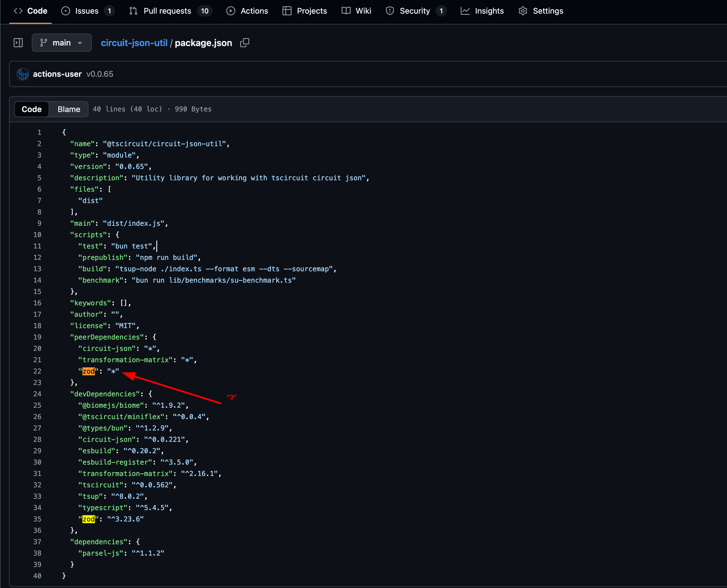Viewport: 727px width, 588px height.
Task: Click the actions-user avatar
Action: pyautogui.click(x=23, y=74)
